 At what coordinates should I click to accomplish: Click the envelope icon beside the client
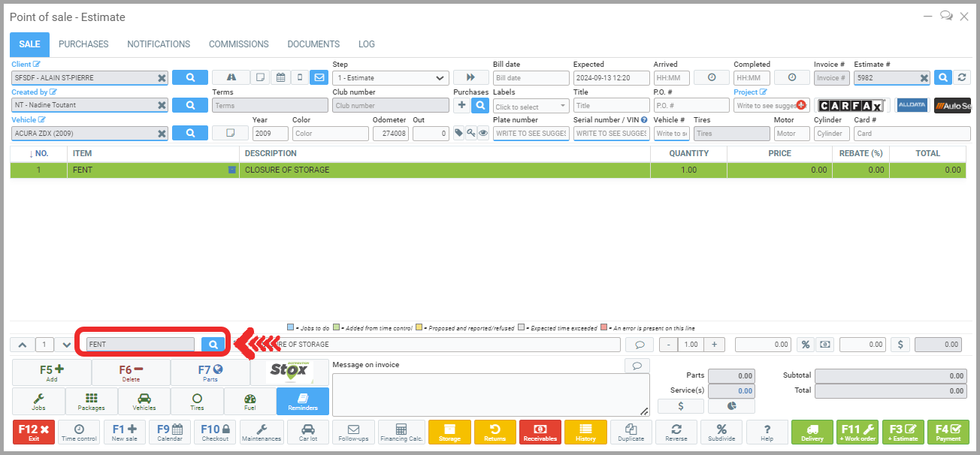319,77
